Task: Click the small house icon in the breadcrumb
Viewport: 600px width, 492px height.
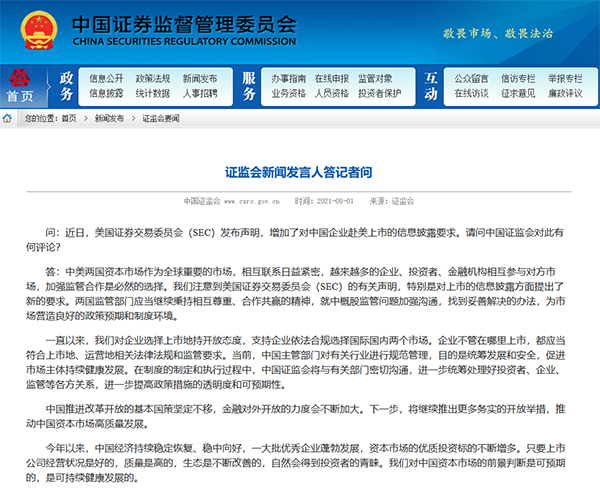Action: click(7, 117)
